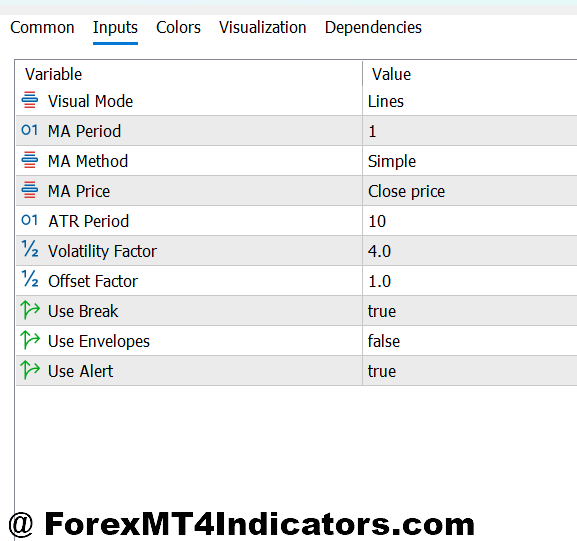
Task: Select the 'MA Method' variable name
Action: 88,162
